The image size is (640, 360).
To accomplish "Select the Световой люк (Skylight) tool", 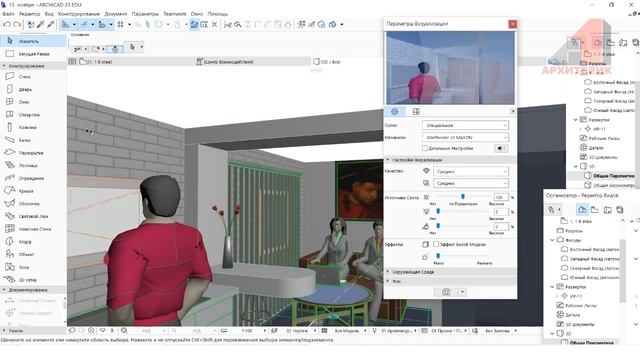I will coord(33,216).
